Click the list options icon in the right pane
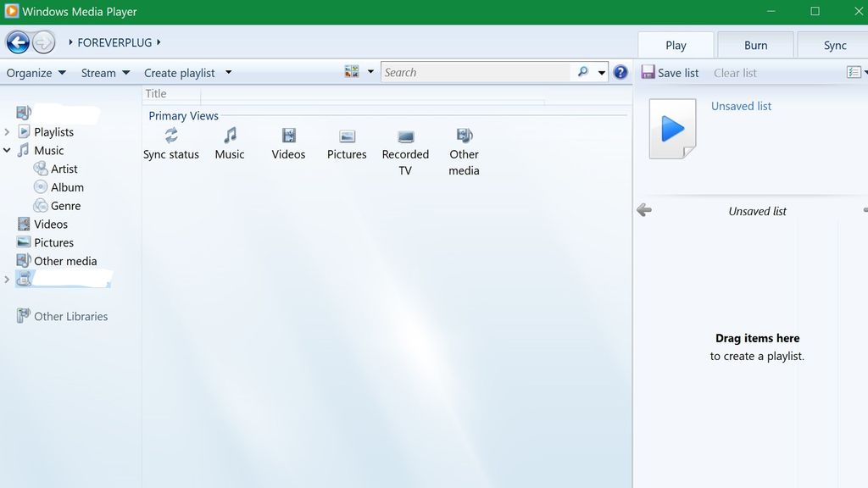Image resolution: width=868 pixels, height=488 pixels. [x=854, y=72]
